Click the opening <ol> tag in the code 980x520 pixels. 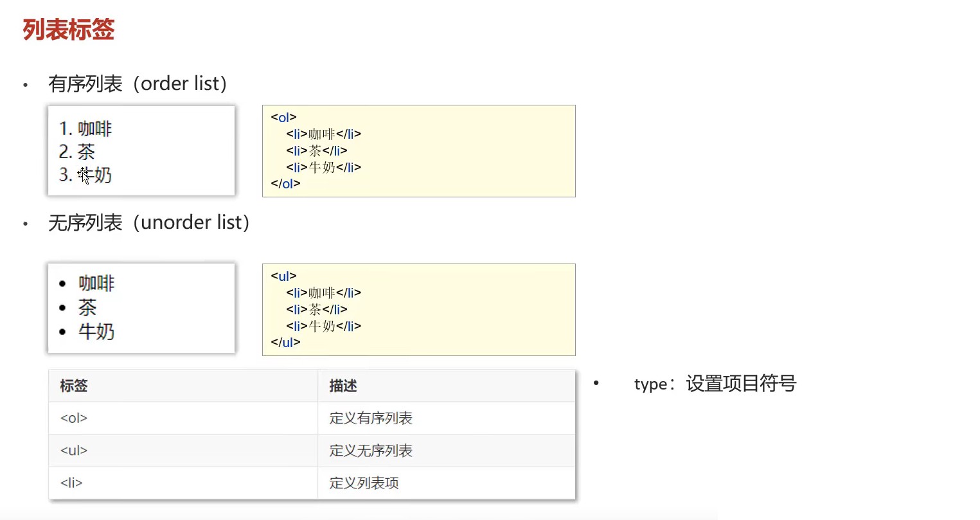[283, 118]
